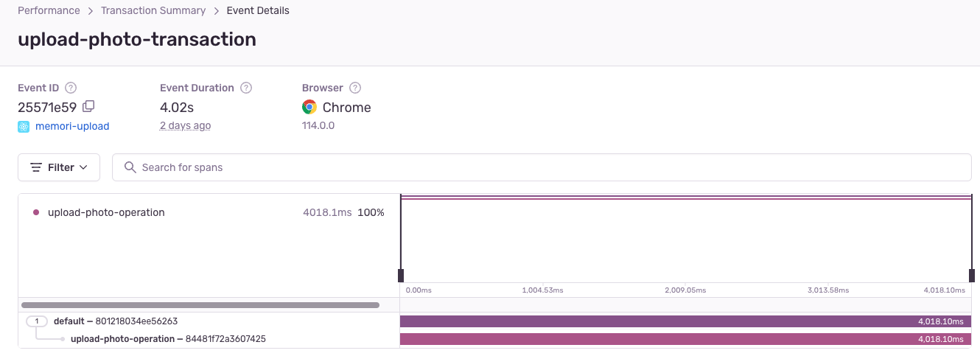Click the right minimap range handle
The height and width of the screenshot is (356, 980).
[972, 276]
